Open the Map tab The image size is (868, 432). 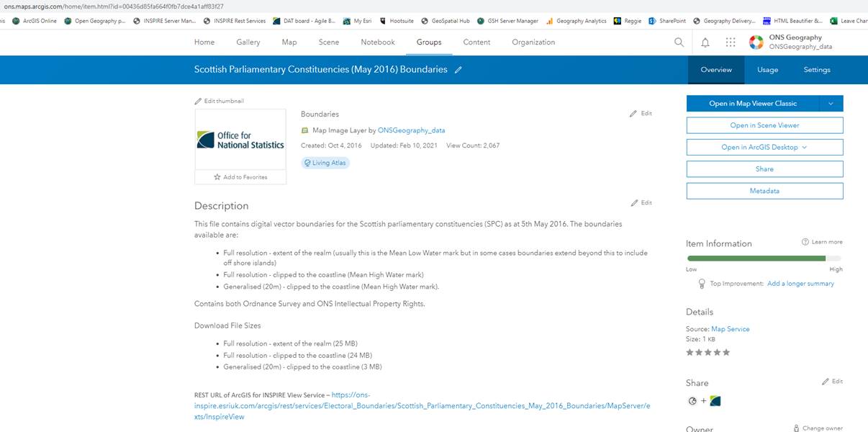[289, 42]
